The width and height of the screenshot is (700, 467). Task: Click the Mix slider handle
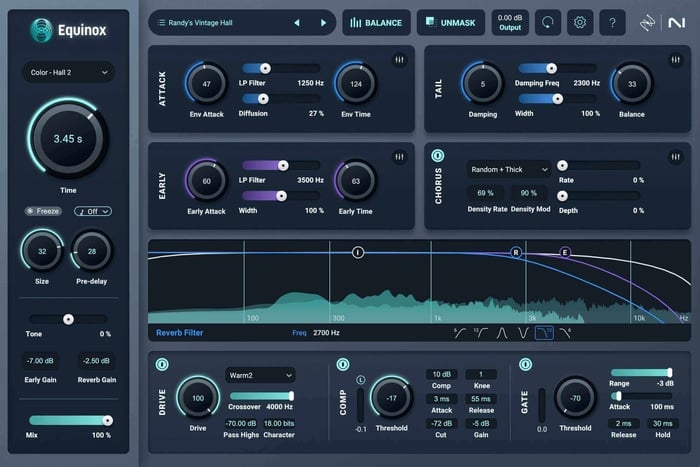click(108, 420)
